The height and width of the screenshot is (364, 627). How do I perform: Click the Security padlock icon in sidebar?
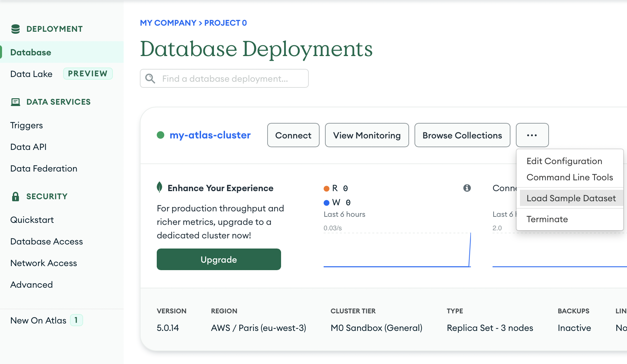[x=15, y=196]
